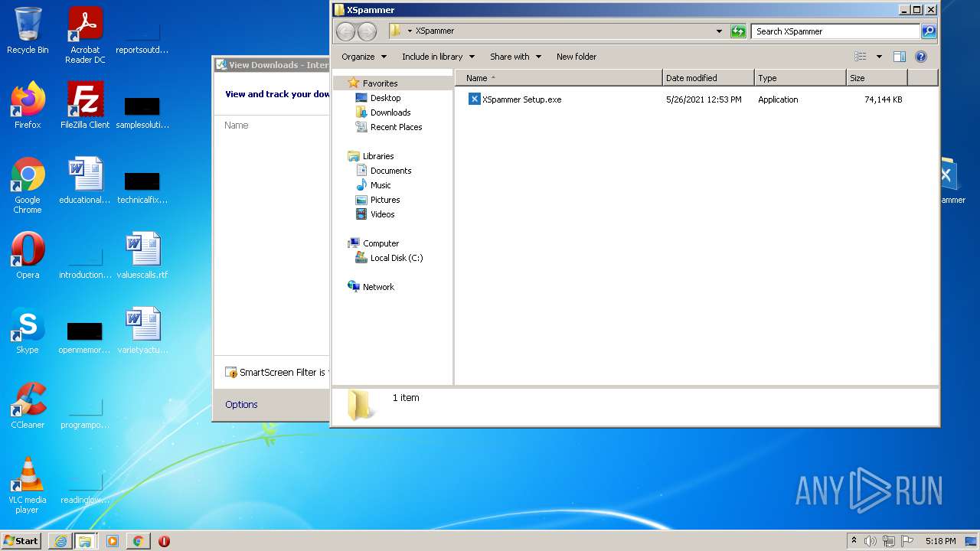Open Desktop in Favorites
Image resolution: width=980 pixels, height=551 pixels.
pyautogui.click(x=385, y=98)
